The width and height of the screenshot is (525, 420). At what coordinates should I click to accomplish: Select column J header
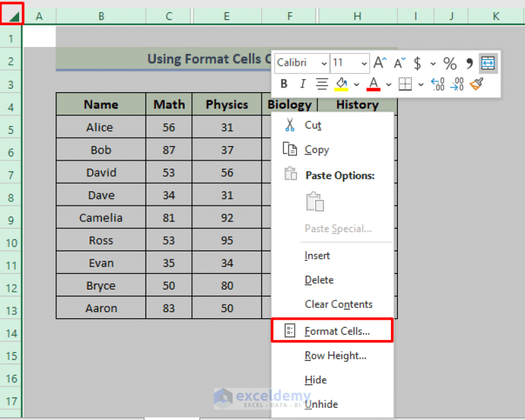[451, 16]
